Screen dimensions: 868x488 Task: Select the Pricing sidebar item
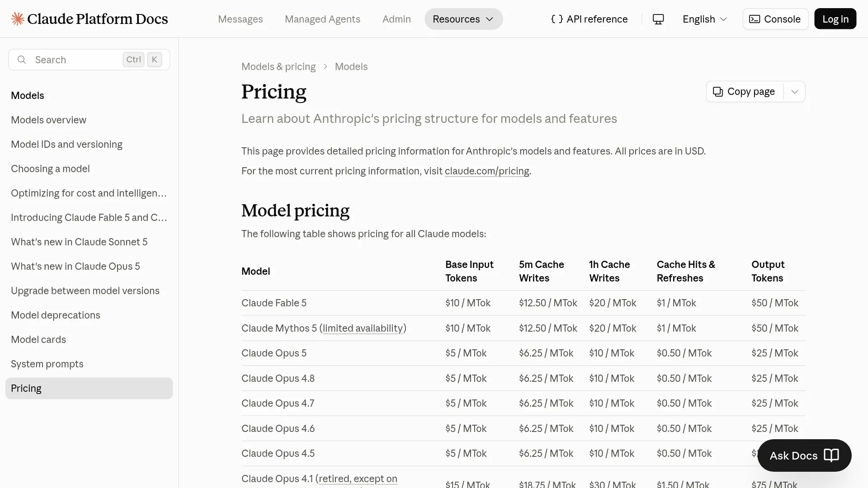tap(89, 388)
